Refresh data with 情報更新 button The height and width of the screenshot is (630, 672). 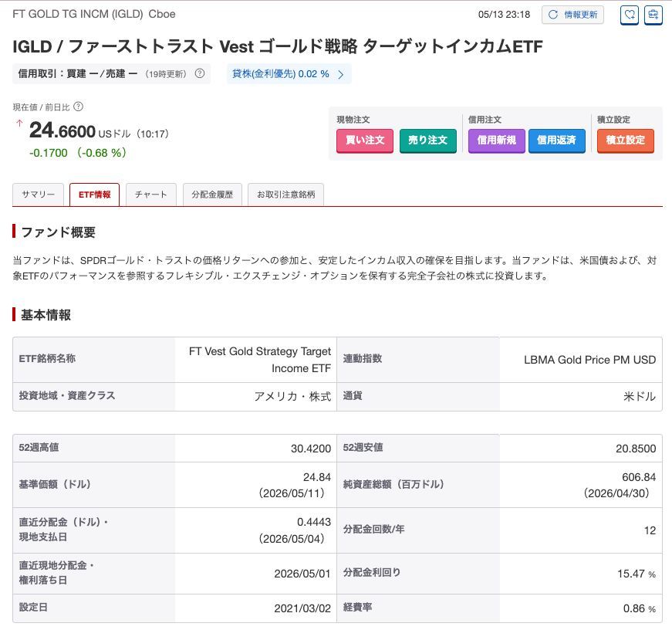click(x=572, y=15)
